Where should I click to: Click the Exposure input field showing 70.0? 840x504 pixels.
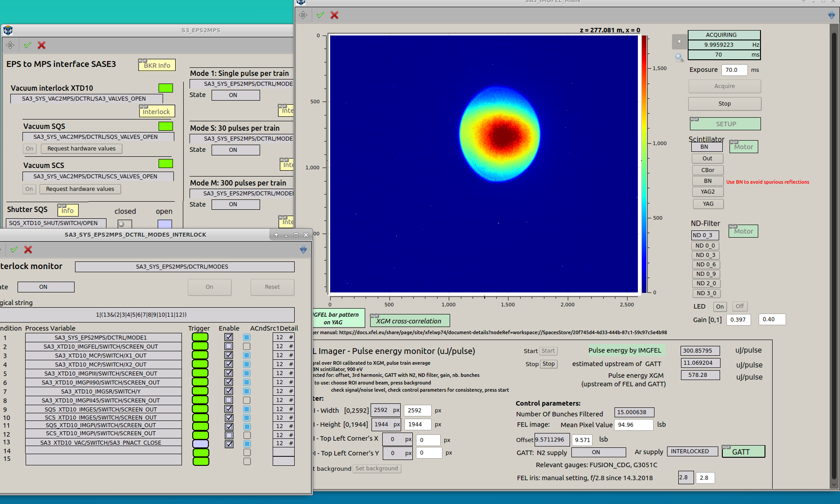(734, 70)
